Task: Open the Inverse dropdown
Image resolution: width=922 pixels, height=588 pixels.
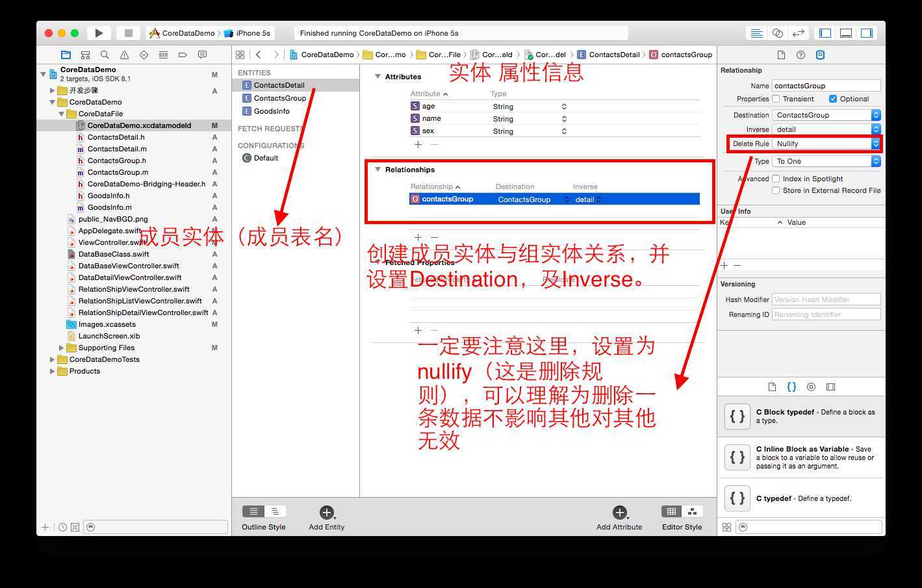Action: (x=826, y=129)
